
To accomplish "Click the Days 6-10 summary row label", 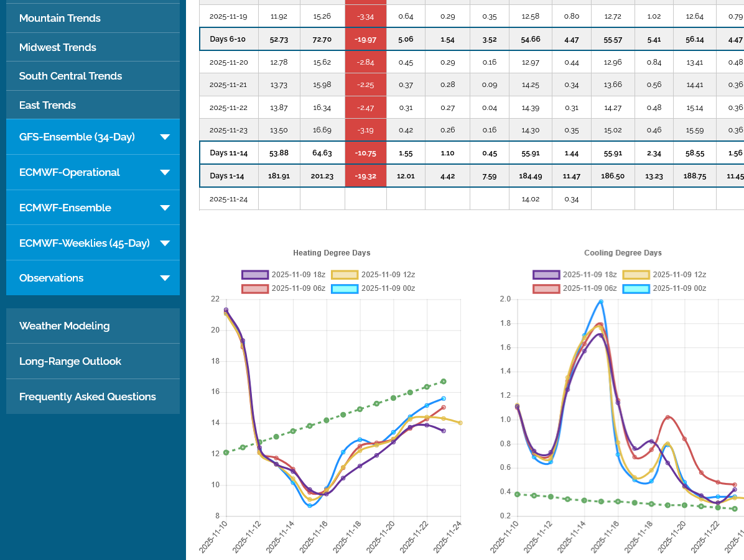I will (228, 39).
